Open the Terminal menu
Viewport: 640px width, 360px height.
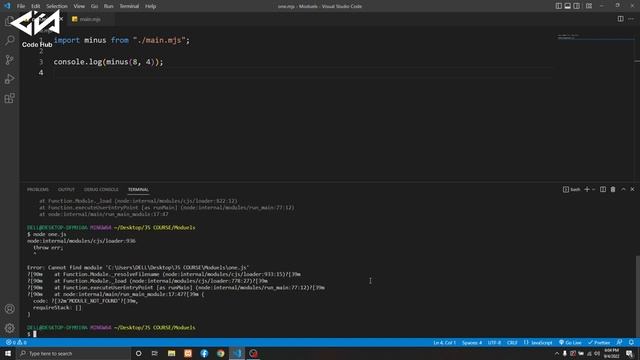click(x=129, y=6)
